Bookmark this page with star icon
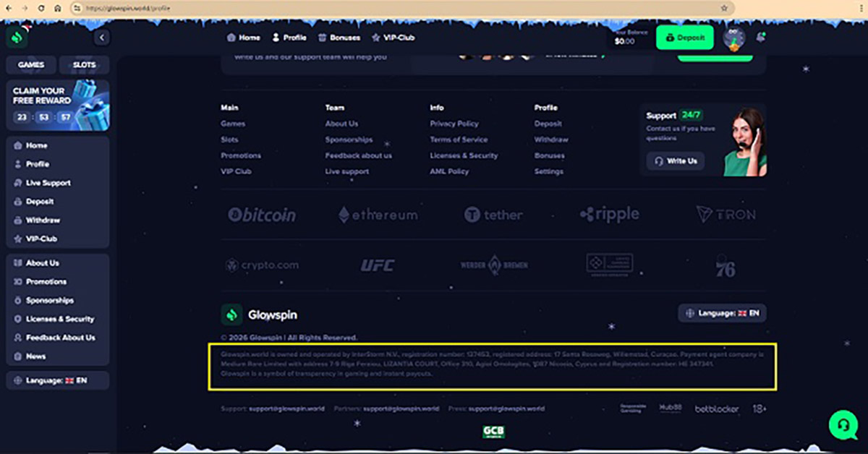Viewport: 868px width, 454px height. 724,8
